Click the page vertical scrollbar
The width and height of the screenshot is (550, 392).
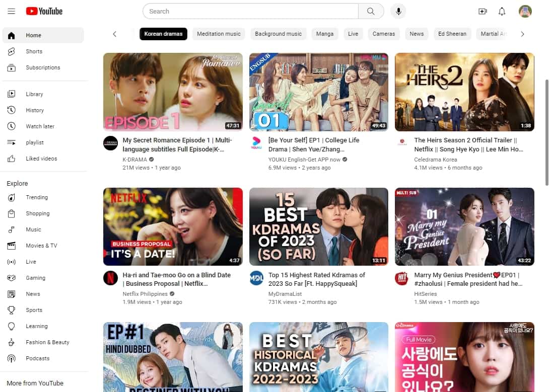(546, 132)
